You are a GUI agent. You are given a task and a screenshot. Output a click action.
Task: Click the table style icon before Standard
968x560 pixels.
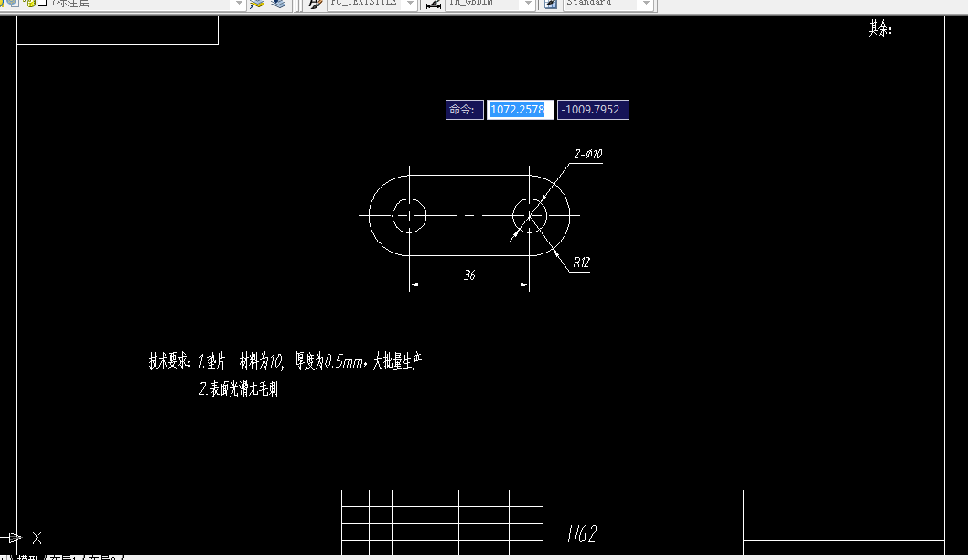pos(551,4)
